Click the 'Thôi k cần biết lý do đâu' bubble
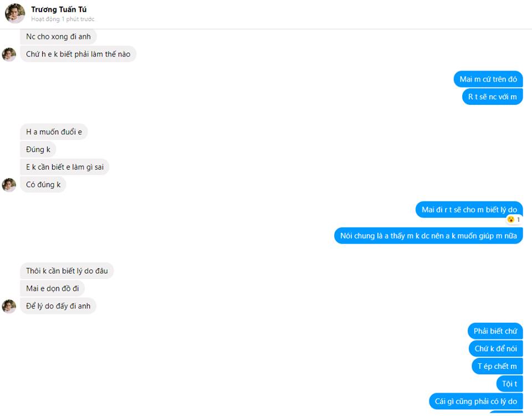532x416 pixels. click(67, 271)
